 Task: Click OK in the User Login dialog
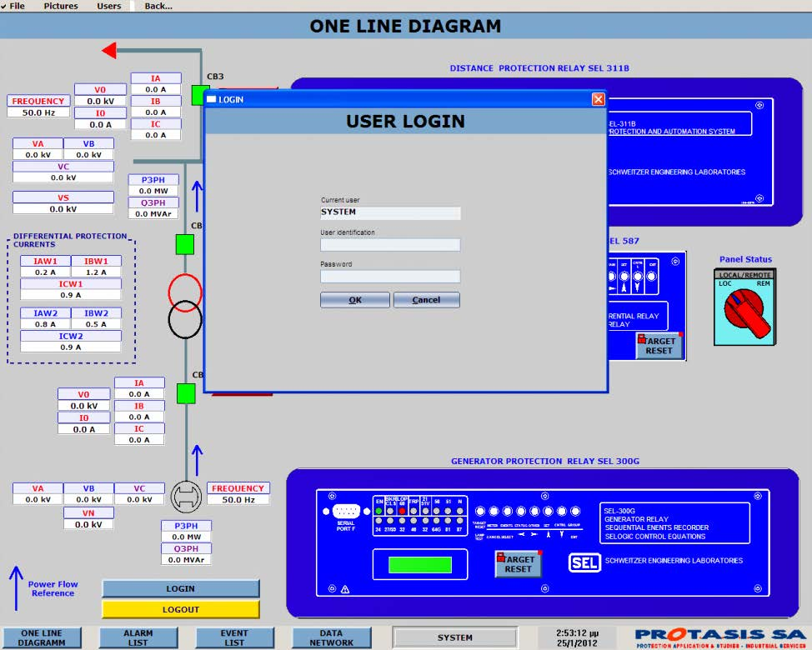point(355,300)
